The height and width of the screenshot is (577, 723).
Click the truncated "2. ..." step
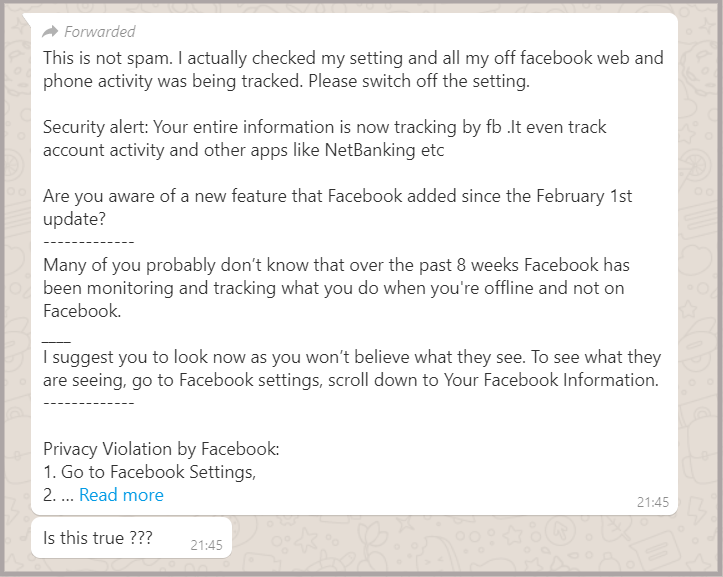[x=58, y=495]
